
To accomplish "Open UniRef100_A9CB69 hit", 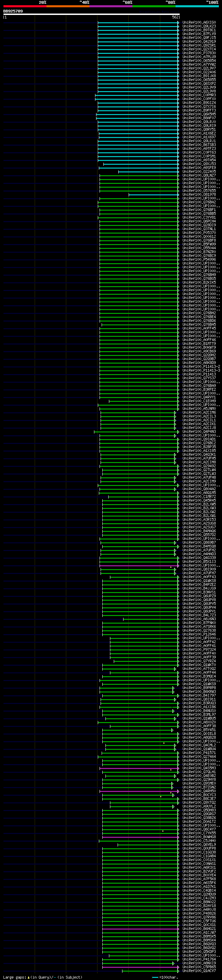I will (x=199, y=351).
